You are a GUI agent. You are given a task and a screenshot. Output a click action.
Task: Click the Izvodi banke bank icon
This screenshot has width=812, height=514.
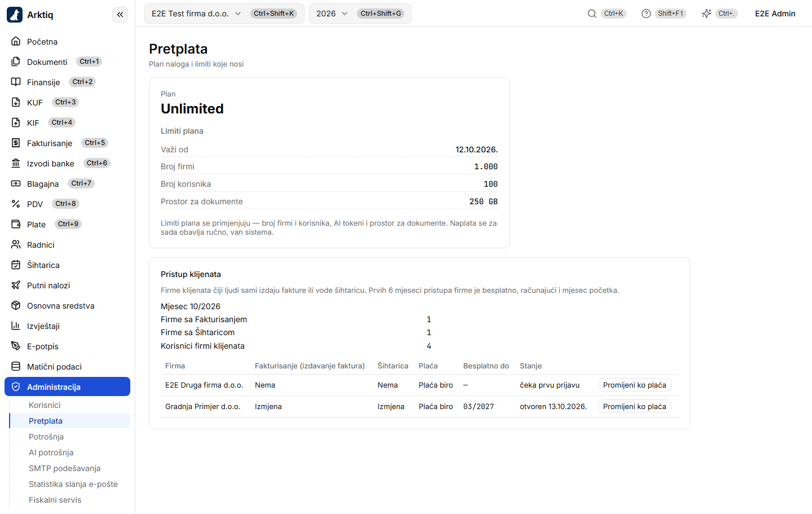click(x=16, y=164)
